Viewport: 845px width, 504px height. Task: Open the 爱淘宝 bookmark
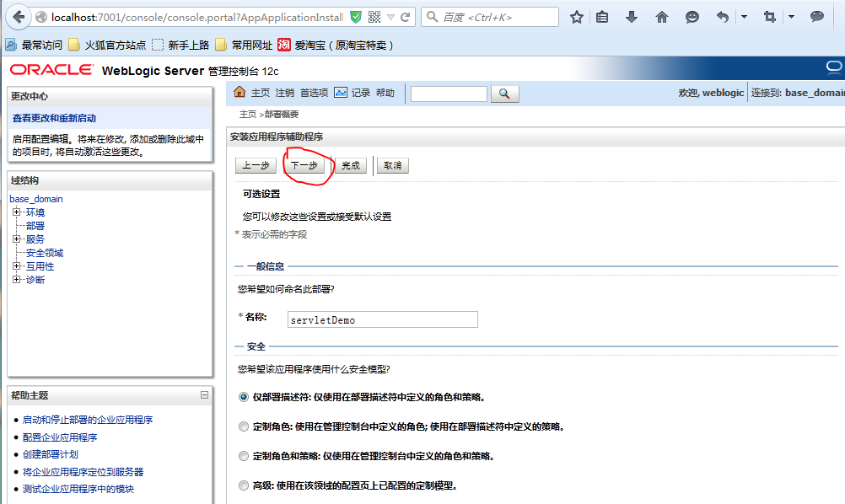(336, 46)
